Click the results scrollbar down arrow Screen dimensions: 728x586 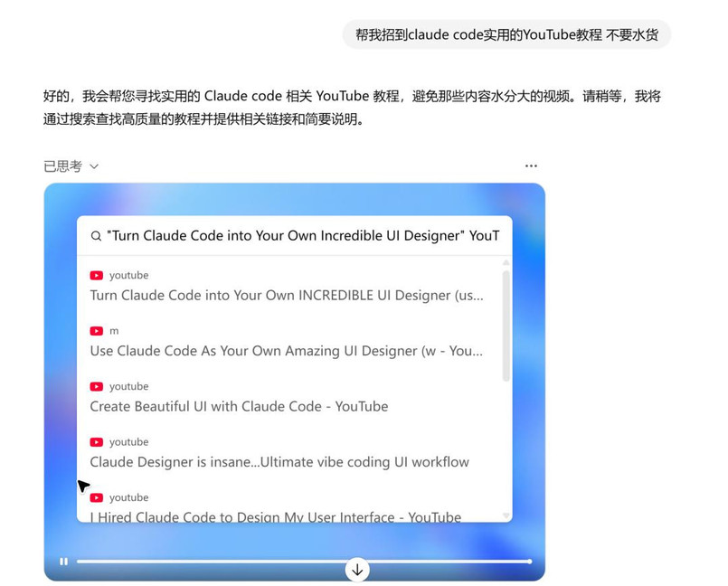pyautogui.click(x=506, y=515)
